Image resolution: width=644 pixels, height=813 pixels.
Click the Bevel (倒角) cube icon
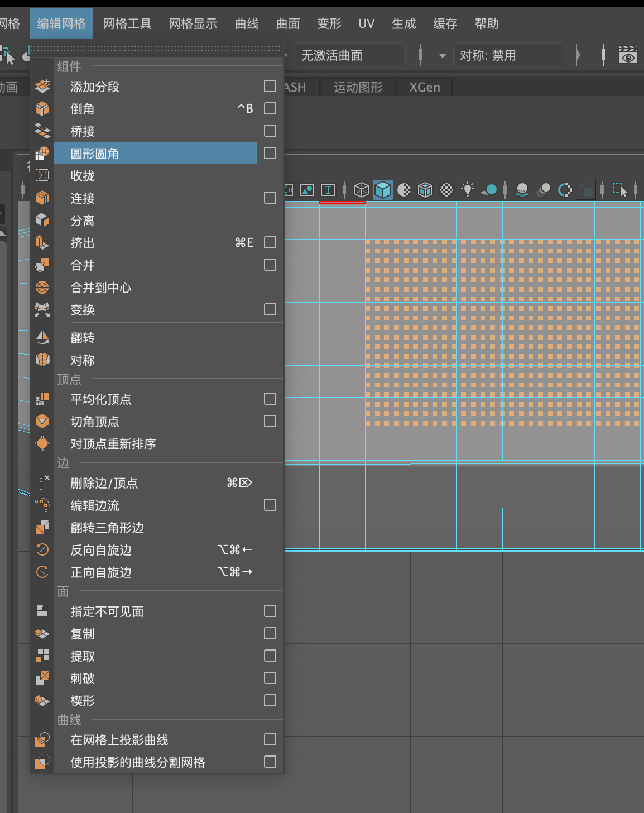[42, 108]
